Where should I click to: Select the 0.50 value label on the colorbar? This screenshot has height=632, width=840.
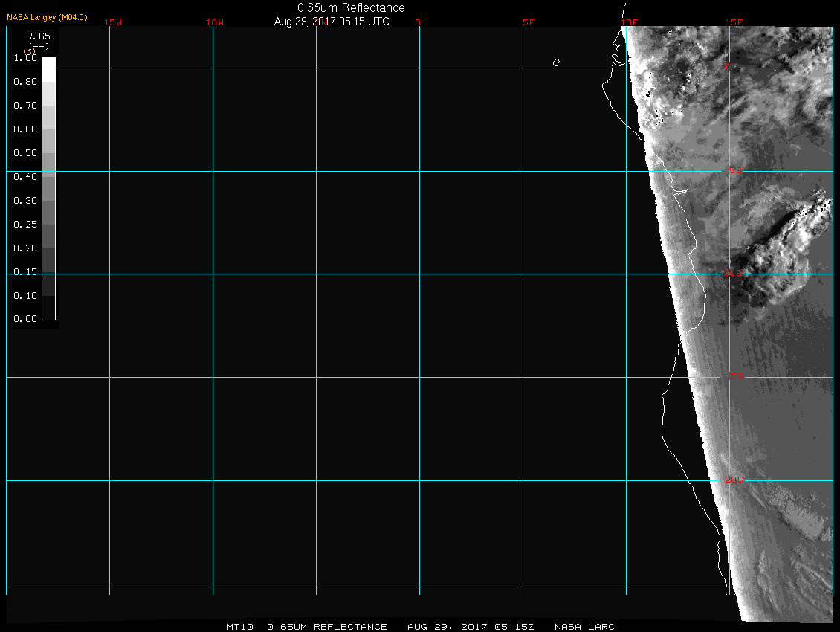(x=25, y=153)
